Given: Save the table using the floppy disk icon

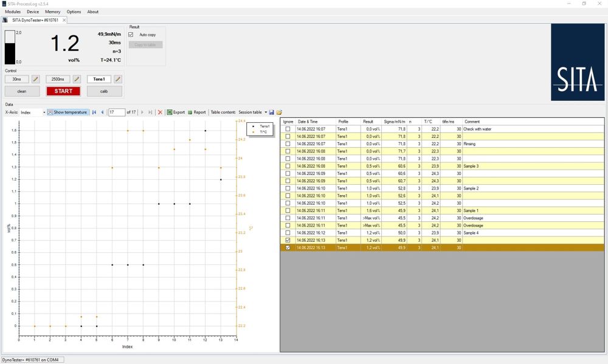Looking at the screenshot, I should (271, 112).
